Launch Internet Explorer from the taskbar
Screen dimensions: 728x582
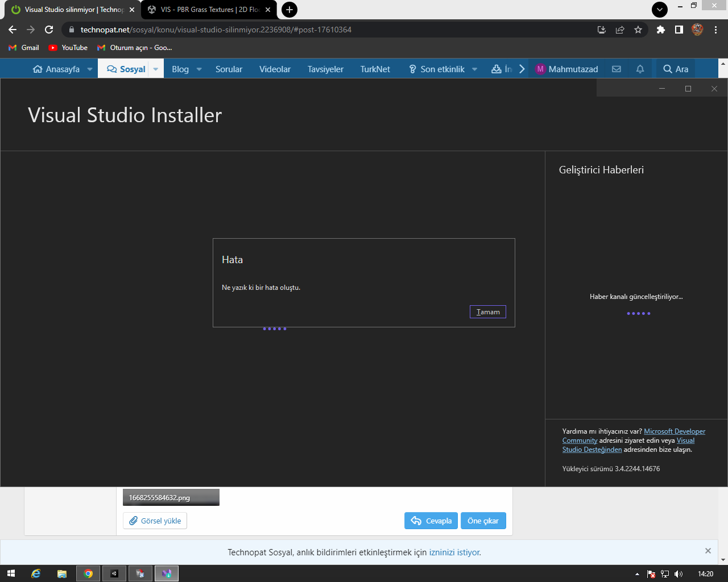tap(36, 573)
